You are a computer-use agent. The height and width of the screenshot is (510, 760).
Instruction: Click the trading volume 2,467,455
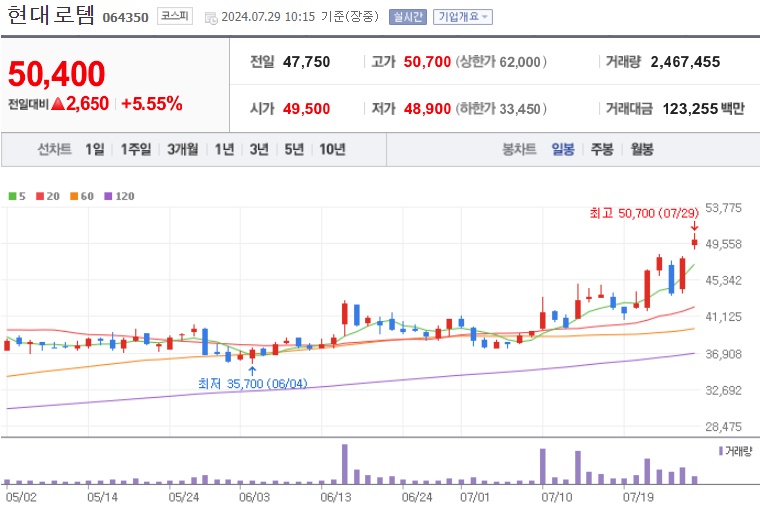(685, 62)
